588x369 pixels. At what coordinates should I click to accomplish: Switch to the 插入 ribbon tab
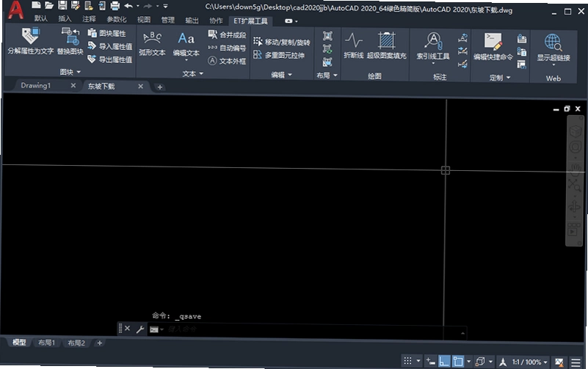[65, 18]
